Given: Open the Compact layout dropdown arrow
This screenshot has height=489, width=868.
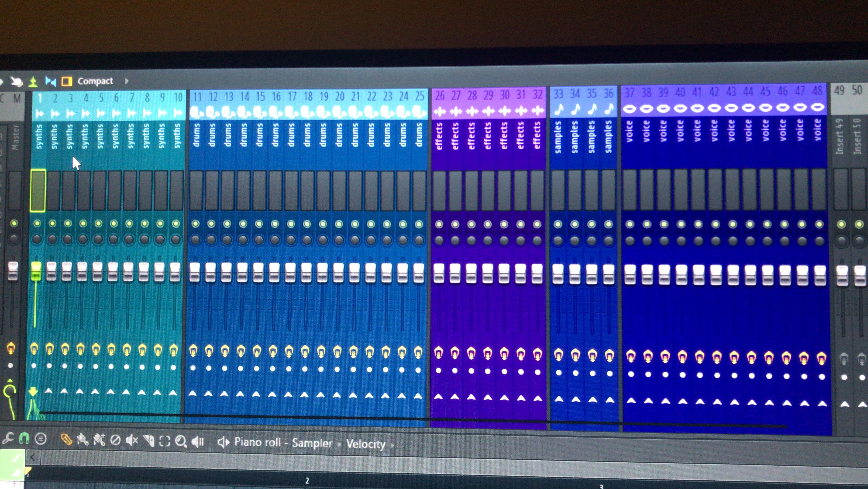Looking at the screenshot, I should [127, 81].
